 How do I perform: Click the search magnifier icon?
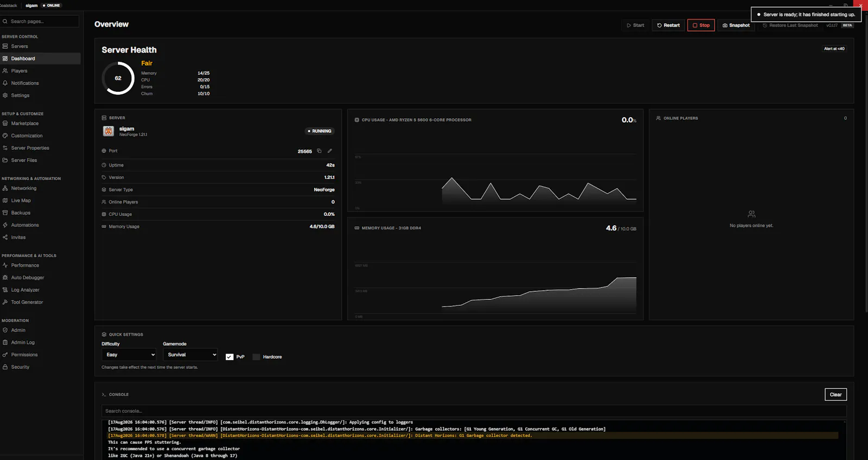click(x=5, y=21)
